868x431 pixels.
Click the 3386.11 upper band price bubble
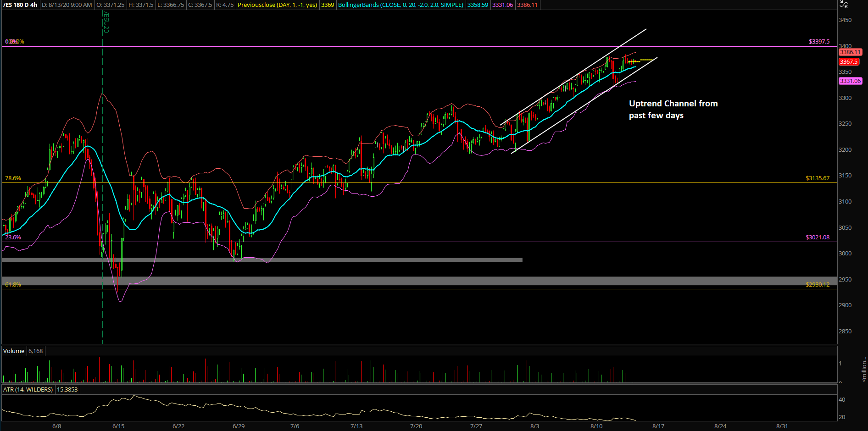(x=851, y=52)
